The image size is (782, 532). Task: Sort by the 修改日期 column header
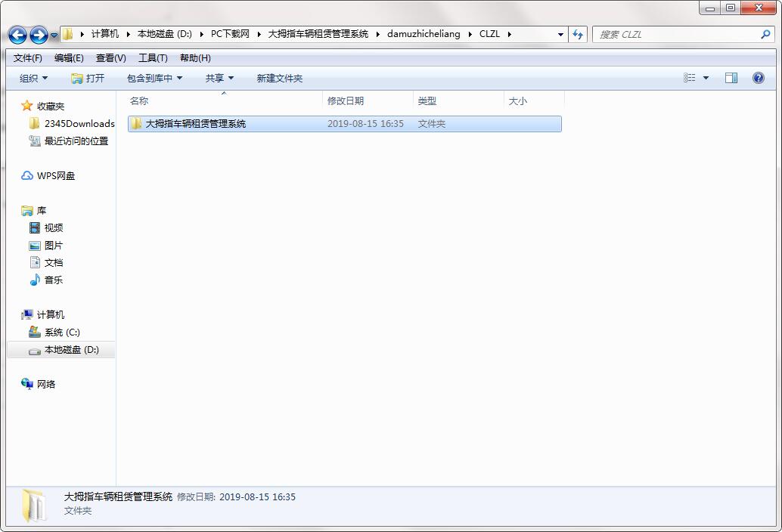pos(346,101)
